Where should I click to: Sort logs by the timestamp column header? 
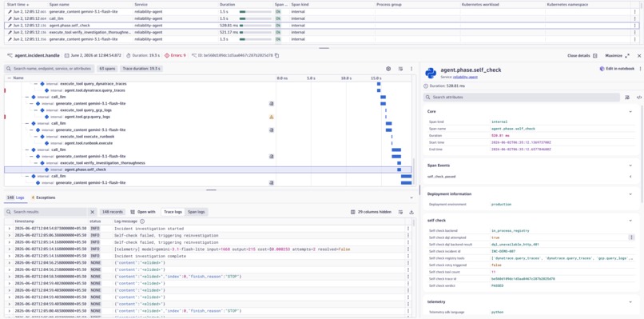click(x=24, y=221)
